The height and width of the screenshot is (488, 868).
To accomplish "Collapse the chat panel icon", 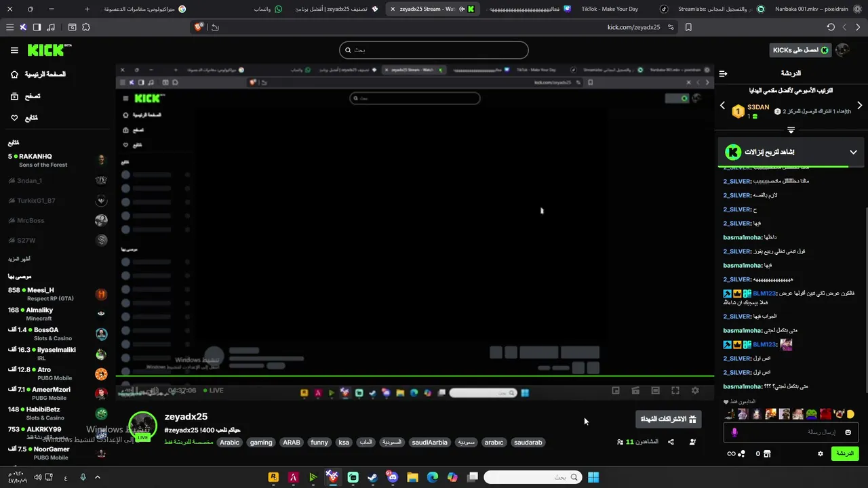I will click(723, 73).
